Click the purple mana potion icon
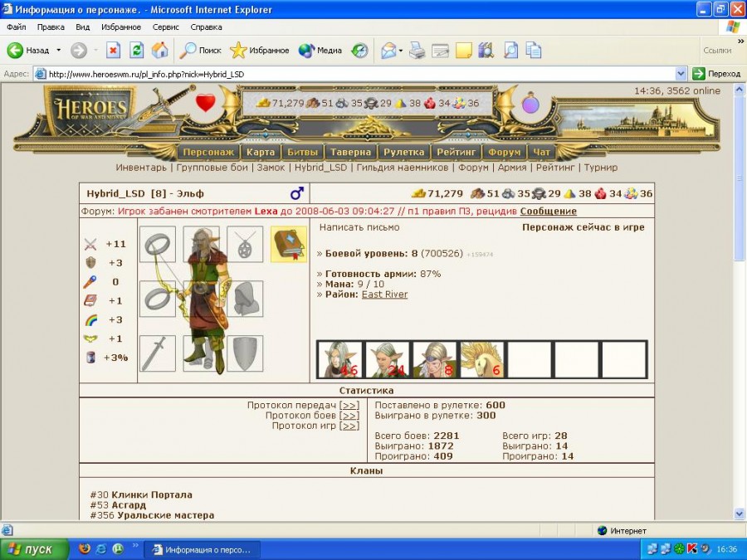The image size is (747, 560). 530,103
